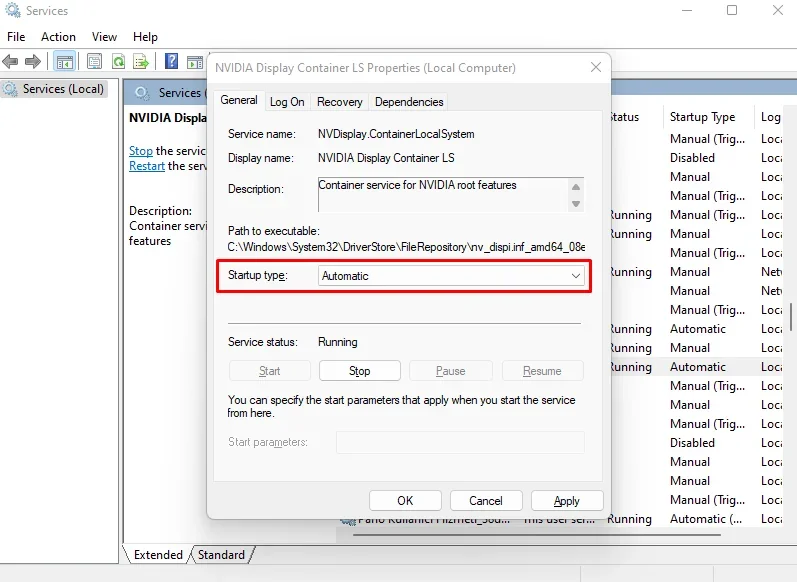Click the Back arrow toolbar icon

[x=10, y=62]
